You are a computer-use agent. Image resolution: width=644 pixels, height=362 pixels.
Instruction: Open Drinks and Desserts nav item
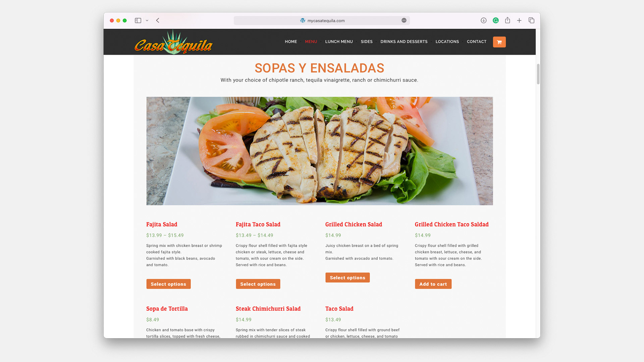click(404, 42)
